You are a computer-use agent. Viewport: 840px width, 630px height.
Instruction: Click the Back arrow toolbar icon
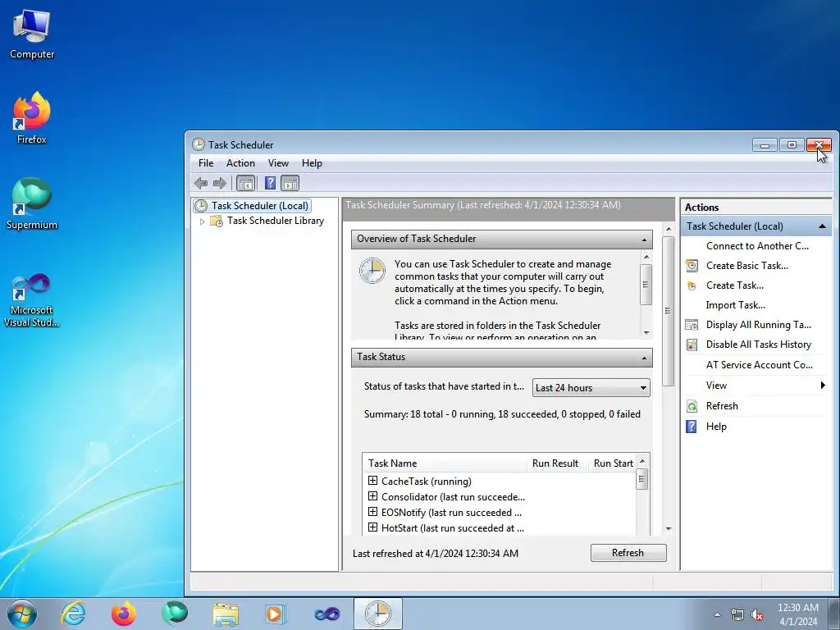click(201, 183)
